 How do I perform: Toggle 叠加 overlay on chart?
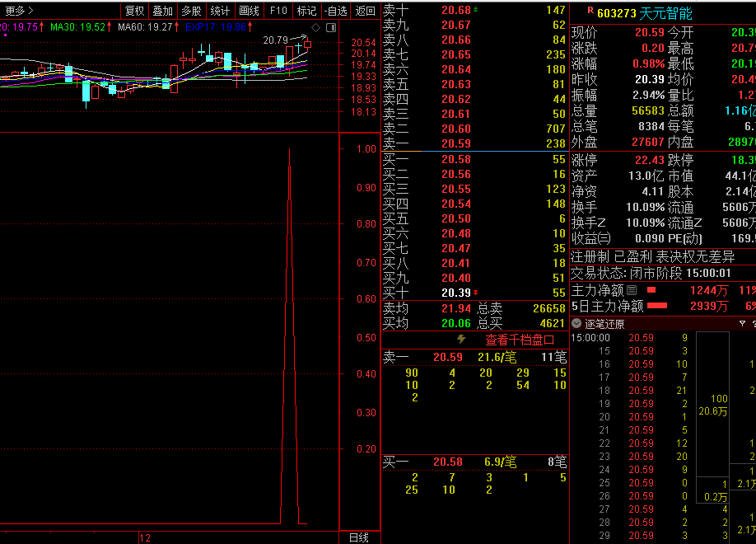[162, 11]
